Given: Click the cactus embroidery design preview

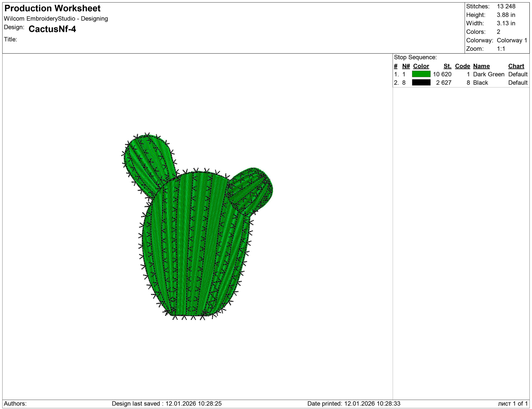Looking at the screenshot, I should [x=195, y=243].
